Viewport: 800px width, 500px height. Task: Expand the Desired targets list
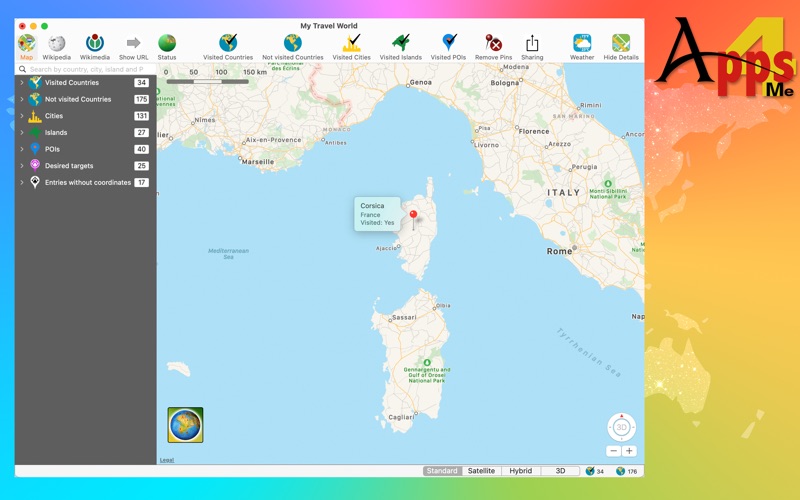coord(22,166)
